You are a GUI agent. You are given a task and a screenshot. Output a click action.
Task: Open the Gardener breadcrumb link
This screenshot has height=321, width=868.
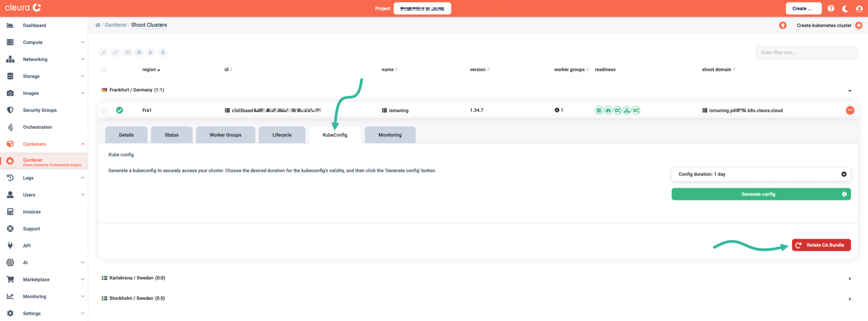pos(116,25)
